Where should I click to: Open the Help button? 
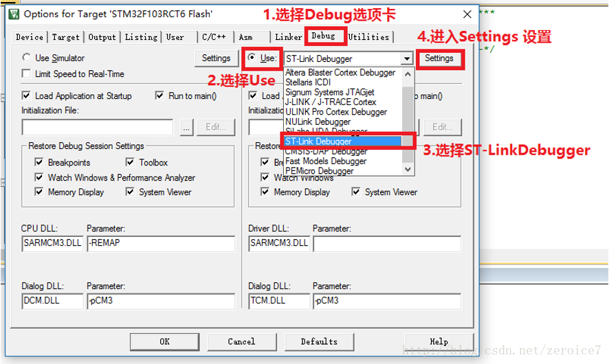click(439, 342)
